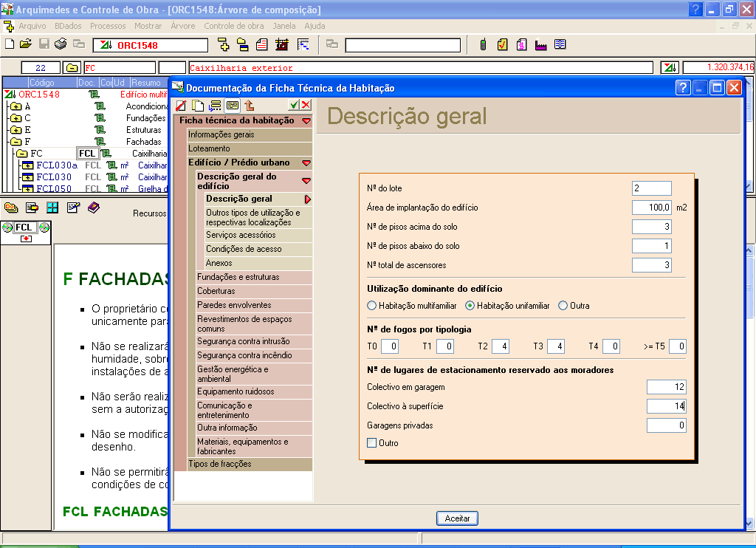The width and height of the screenshot is (756, 548).
Task: Click the green checkmark confirm icon
Action: click(294, 105)
